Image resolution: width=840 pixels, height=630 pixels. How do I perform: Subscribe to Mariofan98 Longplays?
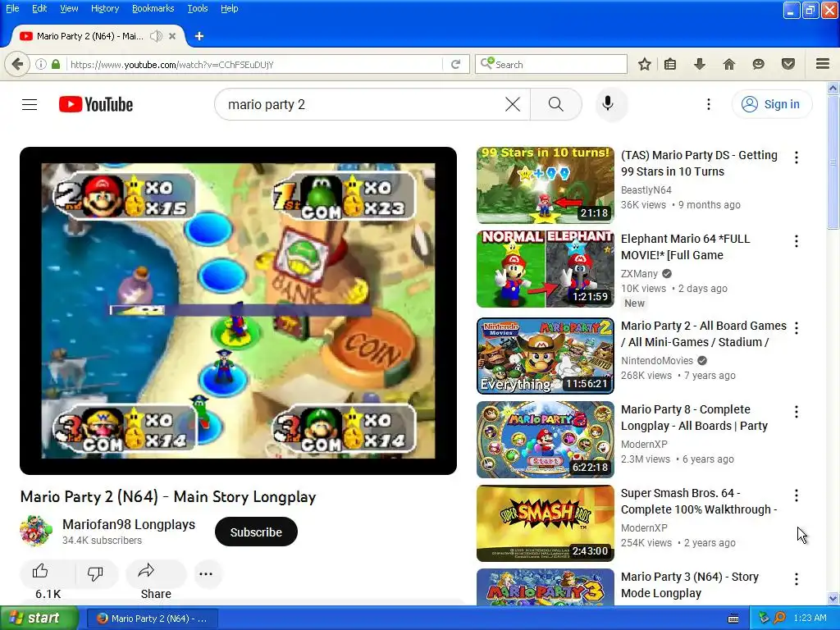[x=256, y=532]
